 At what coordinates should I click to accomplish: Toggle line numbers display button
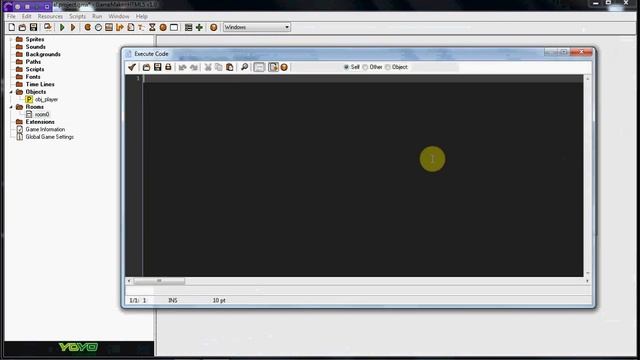(259, 67)
